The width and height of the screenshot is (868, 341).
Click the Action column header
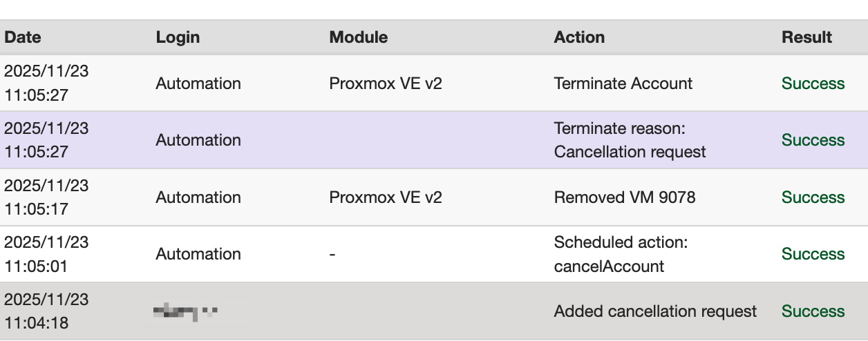pos(579,37)
